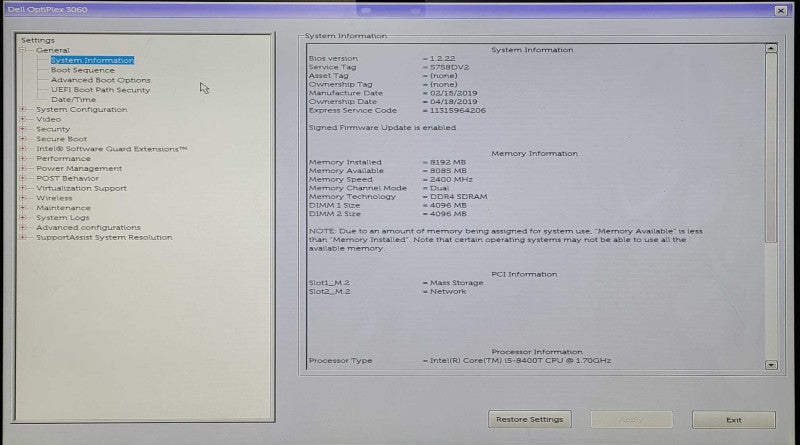The width and height of the screenshot is (800, 445).
Task: Select the Security category label
Action: [53, 129]
